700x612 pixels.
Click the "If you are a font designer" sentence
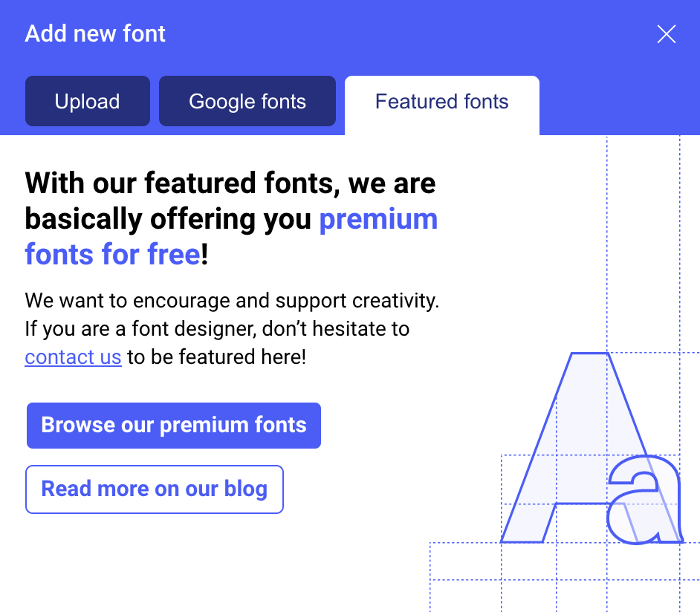click(217, 329)
